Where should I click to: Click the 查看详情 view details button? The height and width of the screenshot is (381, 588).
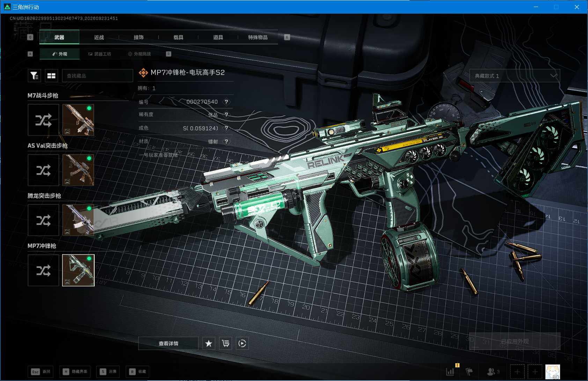pyautogui.click(x=168, y=343)
